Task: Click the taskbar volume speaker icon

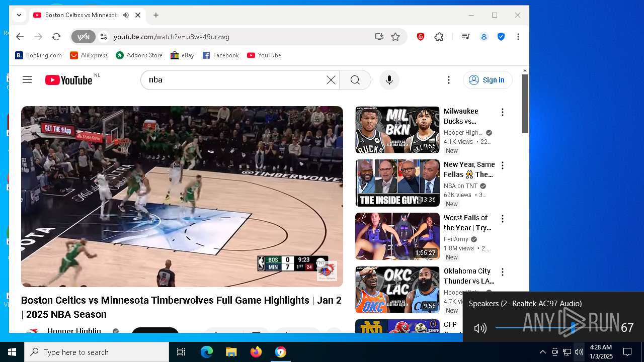Action: click(x=579, y=352)
